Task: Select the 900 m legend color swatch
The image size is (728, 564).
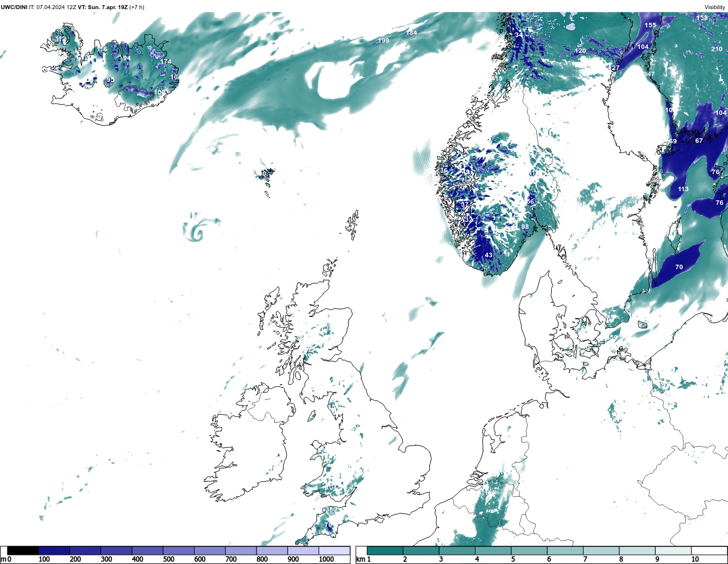Action: [x=303, y=551]
